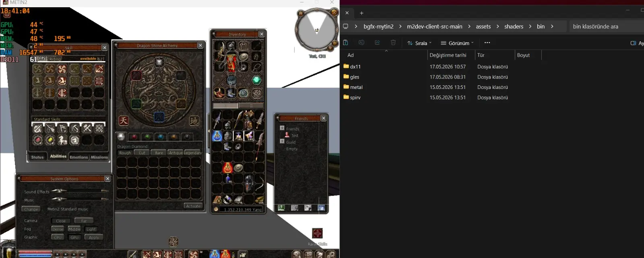Expand the chevron after bin in address bar
The height and width of the screenshot is (258, 644).
(552, 27)
